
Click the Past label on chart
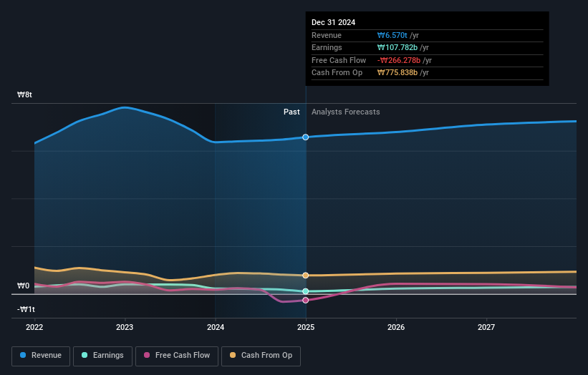pos(291,112)
